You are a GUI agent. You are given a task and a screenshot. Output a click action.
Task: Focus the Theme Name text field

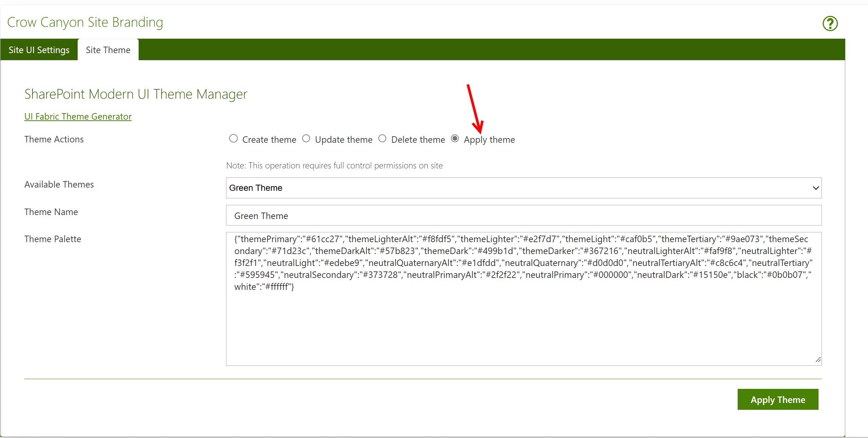point(524,215)
